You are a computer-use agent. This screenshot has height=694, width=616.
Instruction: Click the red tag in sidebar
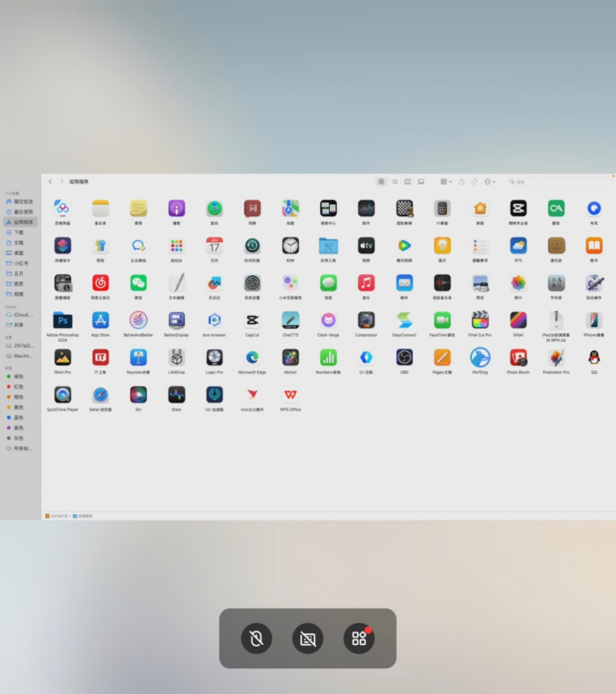point(19,386)
